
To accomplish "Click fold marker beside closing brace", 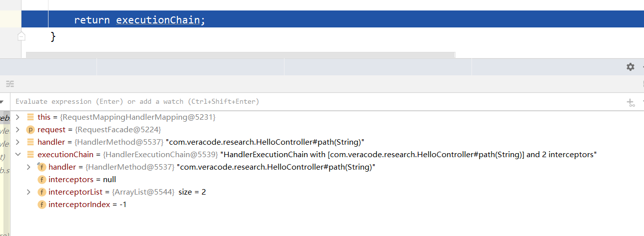I will (x=21, y=36).
